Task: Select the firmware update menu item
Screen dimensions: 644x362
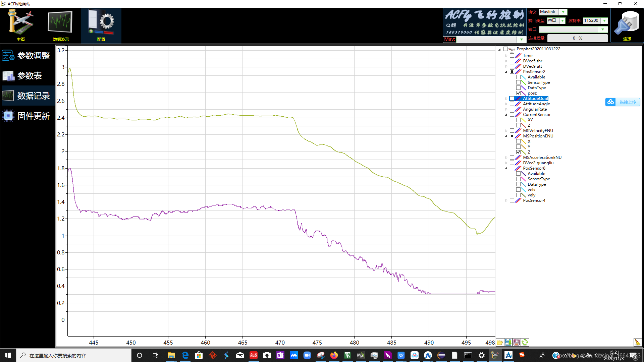Action: pos(28,116)
